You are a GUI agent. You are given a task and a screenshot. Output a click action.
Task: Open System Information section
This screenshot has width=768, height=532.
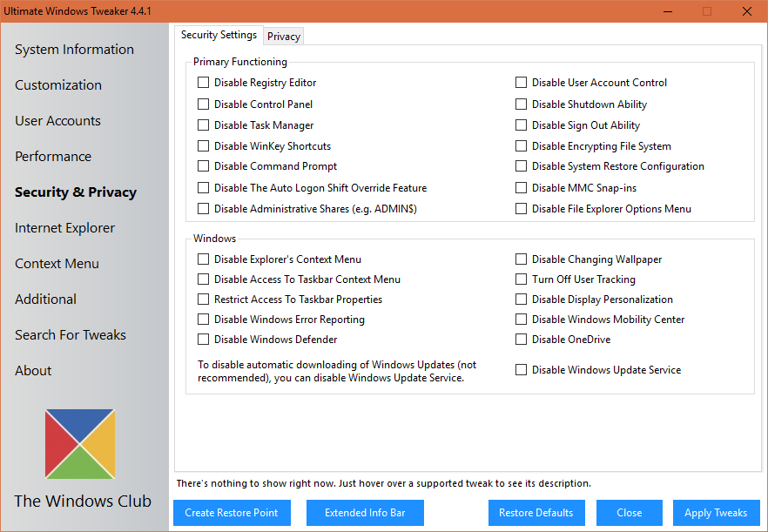tap(75, 49)
